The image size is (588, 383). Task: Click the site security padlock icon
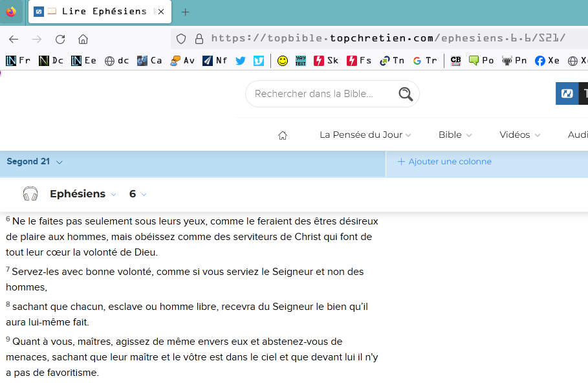[199, 39]
